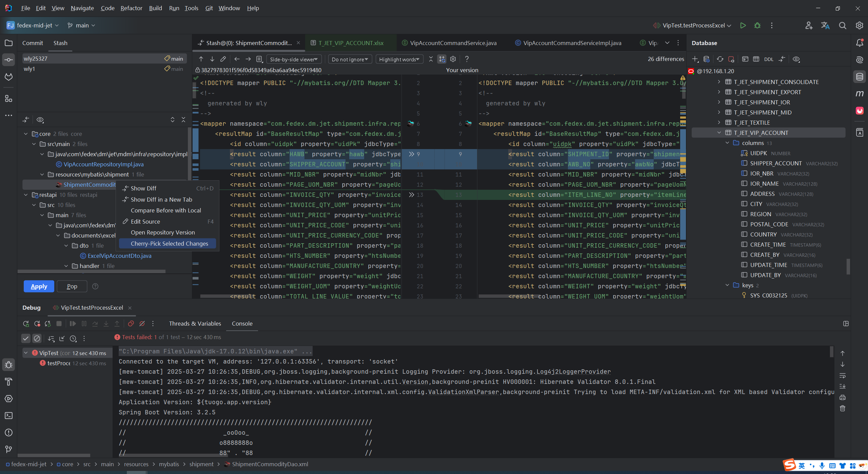Switch to the Threads & Variables tab
868x474 pixels.
[195, 324]
